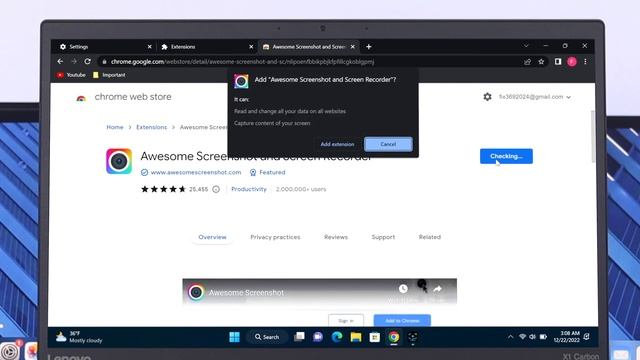Expand the gmail account dropdown

[x=535, y=97]
